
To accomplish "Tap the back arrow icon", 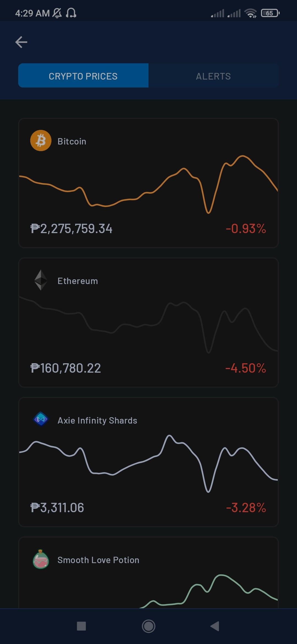I will coord(21,42).
